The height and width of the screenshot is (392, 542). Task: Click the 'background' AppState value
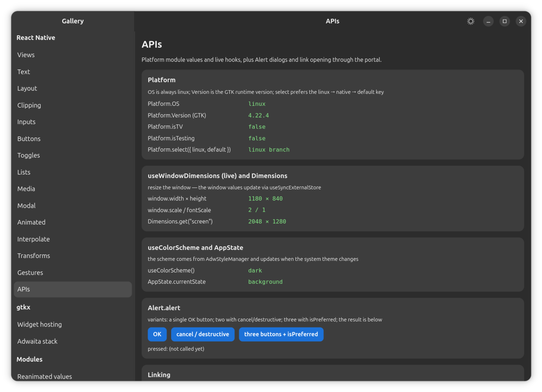pyautogui.click(x=265, y=282)
